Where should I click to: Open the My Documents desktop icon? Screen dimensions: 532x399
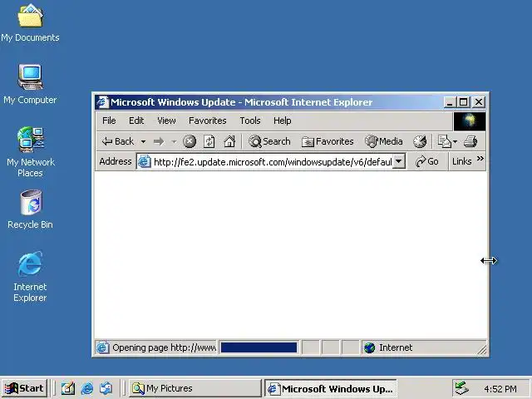point(30,23)
